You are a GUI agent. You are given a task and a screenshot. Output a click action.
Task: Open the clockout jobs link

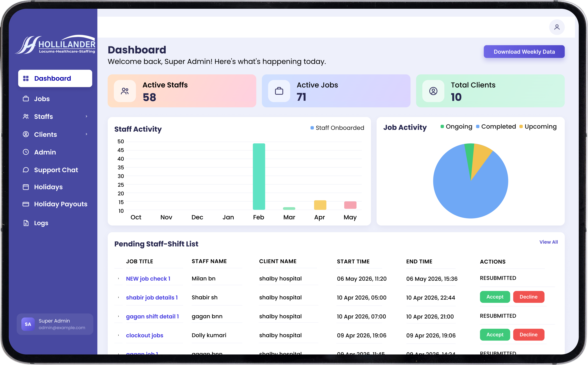pos(145,335)
